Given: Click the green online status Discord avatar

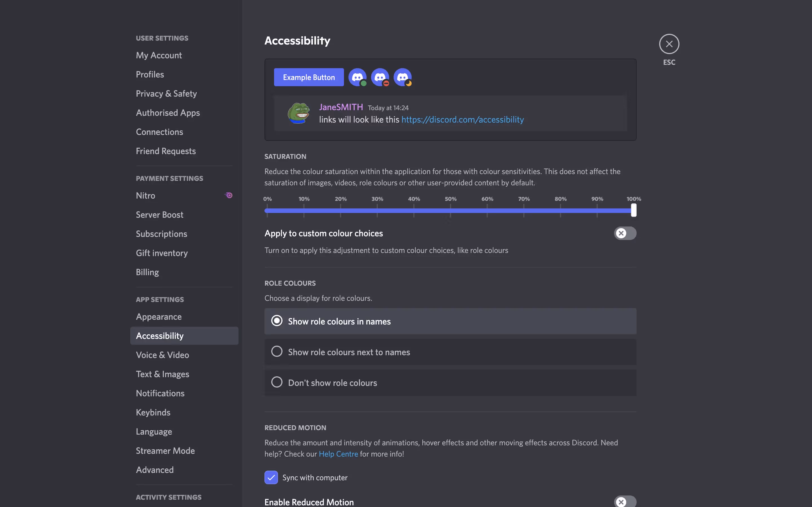Looking at the screenshot, I should pos(357,77).
